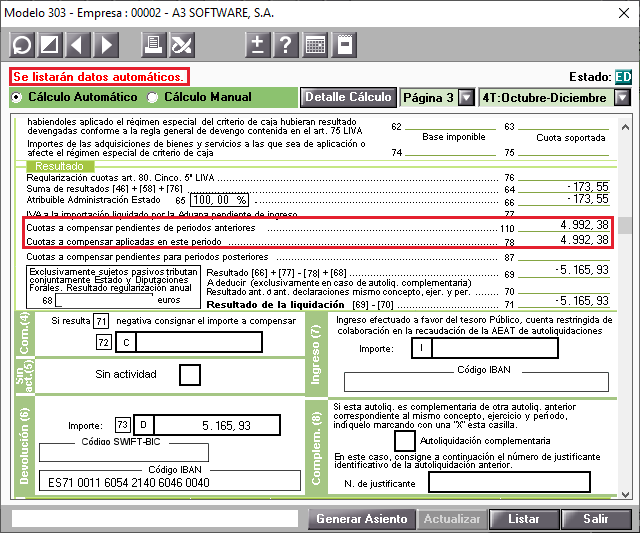Tick the Sin actividad checkbox
This screenshot has width=640, height=533.
(x=190, y=375)
